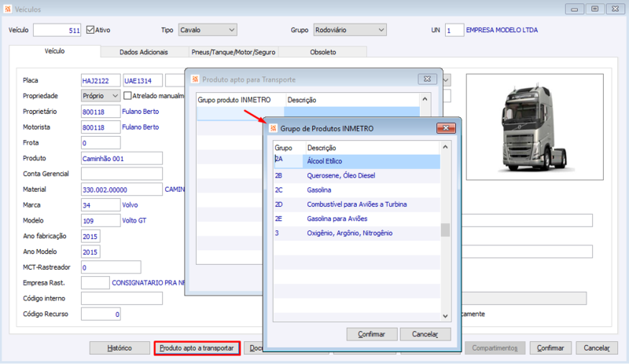Click the empty Conta Gerencial field

click(x=122, y=174)
